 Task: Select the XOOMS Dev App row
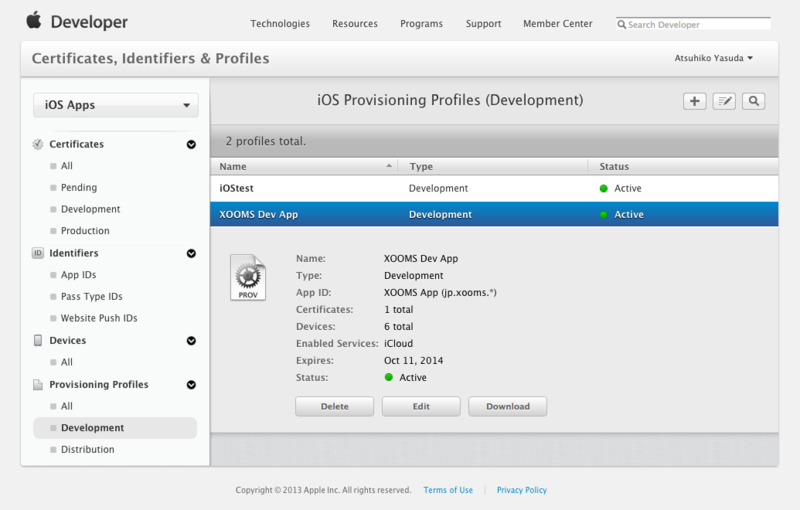point(494,214)
